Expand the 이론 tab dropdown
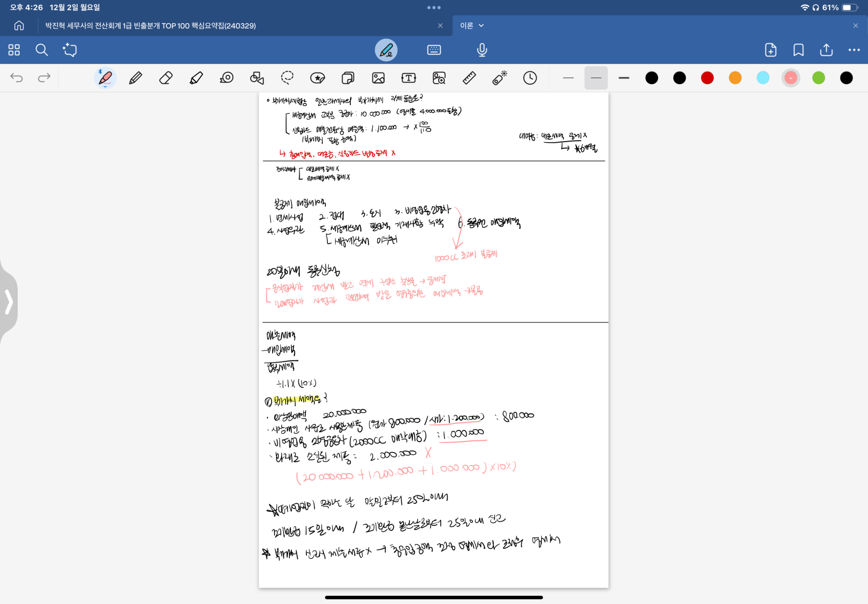The height and width of the screenshot is (604, 868). 481,26
